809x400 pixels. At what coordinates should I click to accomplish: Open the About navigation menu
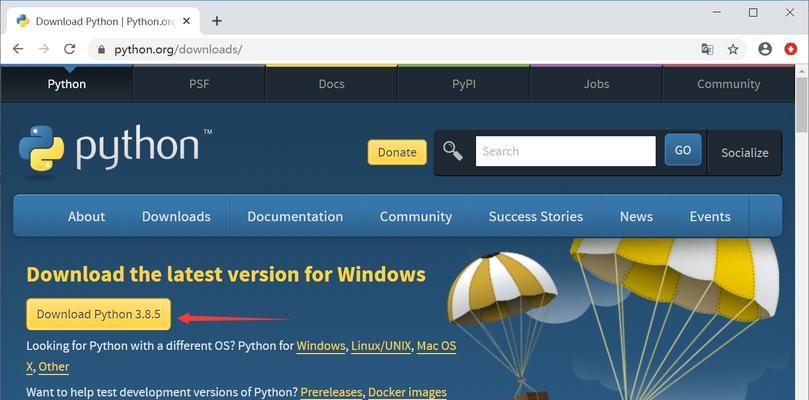pos(86,216)
